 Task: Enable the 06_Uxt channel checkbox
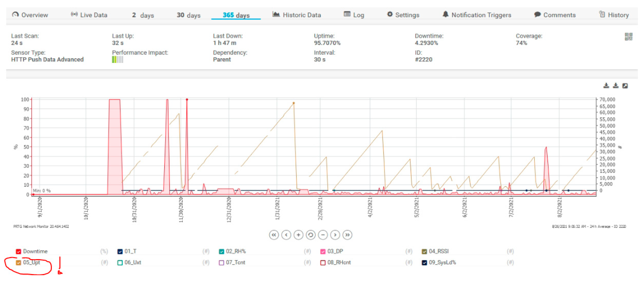pos(120,263)
